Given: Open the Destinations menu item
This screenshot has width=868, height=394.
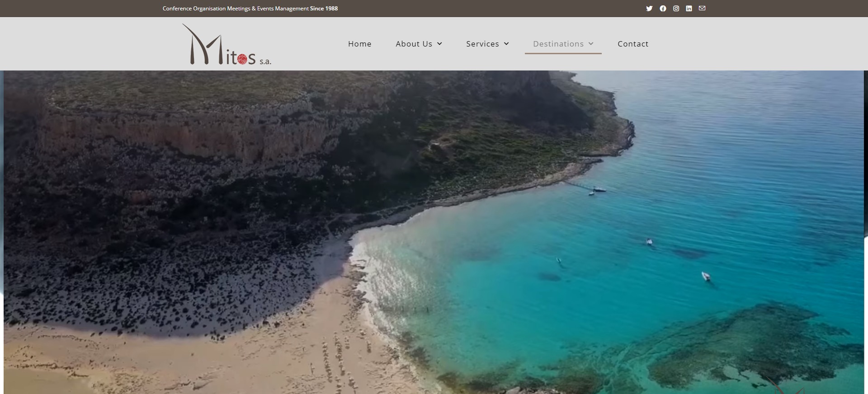Looking at the screenshot, I should [558, 44].
